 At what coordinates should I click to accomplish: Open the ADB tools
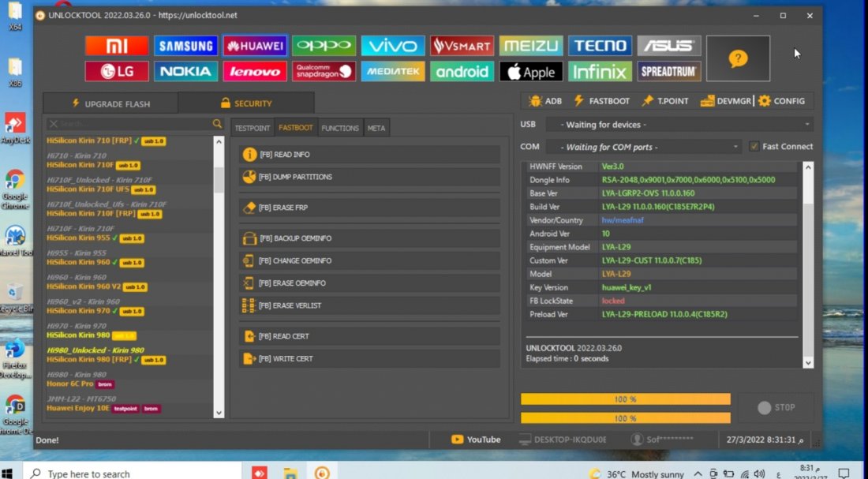[x=545, y=101]
